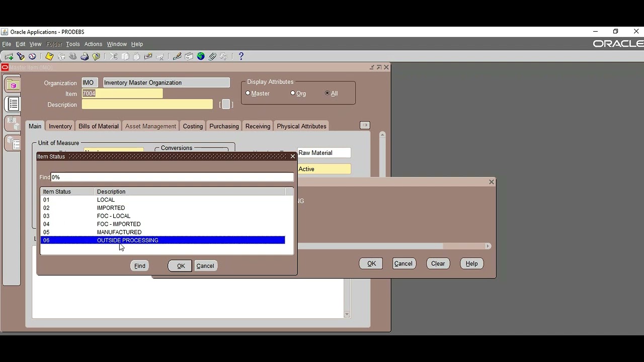644x362 pixels.
Task: Click Find button in Item Status dialog
Action: (140, 266)
